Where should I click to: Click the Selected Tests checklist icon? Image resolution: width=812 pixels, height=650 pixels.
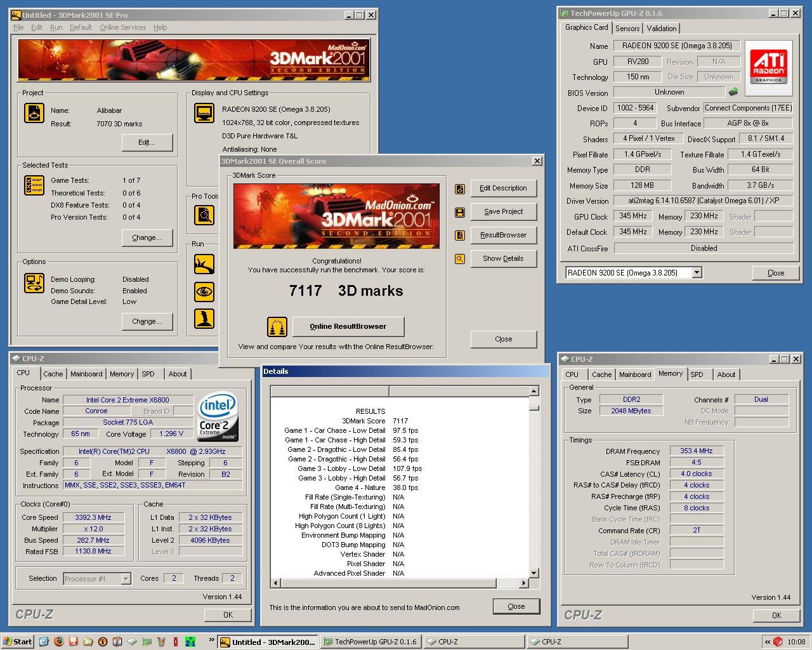(34, 185)
